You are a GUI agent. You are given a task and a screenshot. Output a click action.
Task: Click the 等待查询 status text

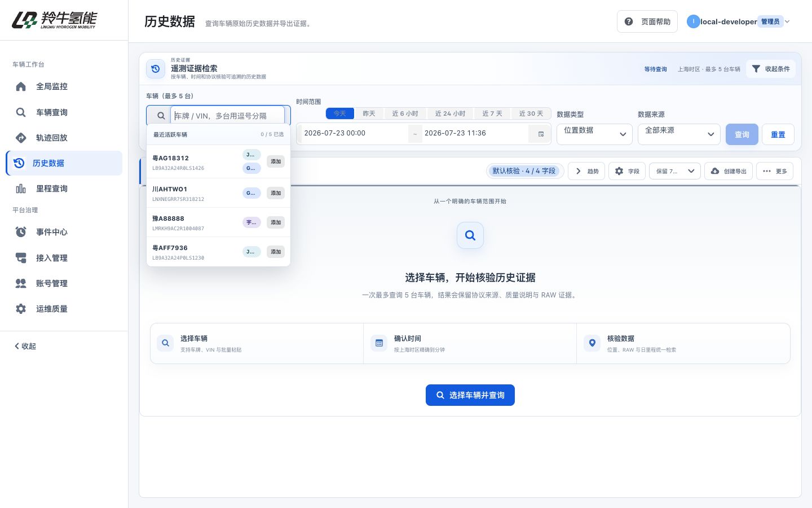tap(656, 69)
